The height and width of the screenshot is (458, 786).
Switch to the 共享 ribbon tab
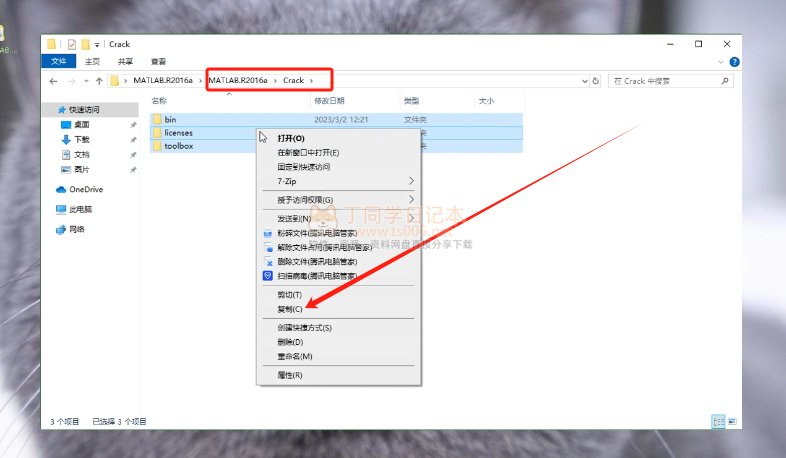tap(125, 61)
